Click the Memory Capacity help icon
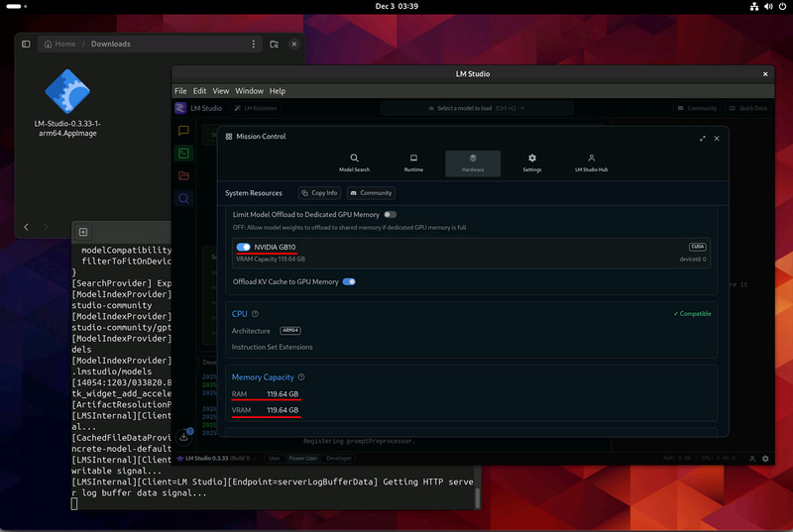The width and height of the screenshot is (793, 532). (301, 376)
